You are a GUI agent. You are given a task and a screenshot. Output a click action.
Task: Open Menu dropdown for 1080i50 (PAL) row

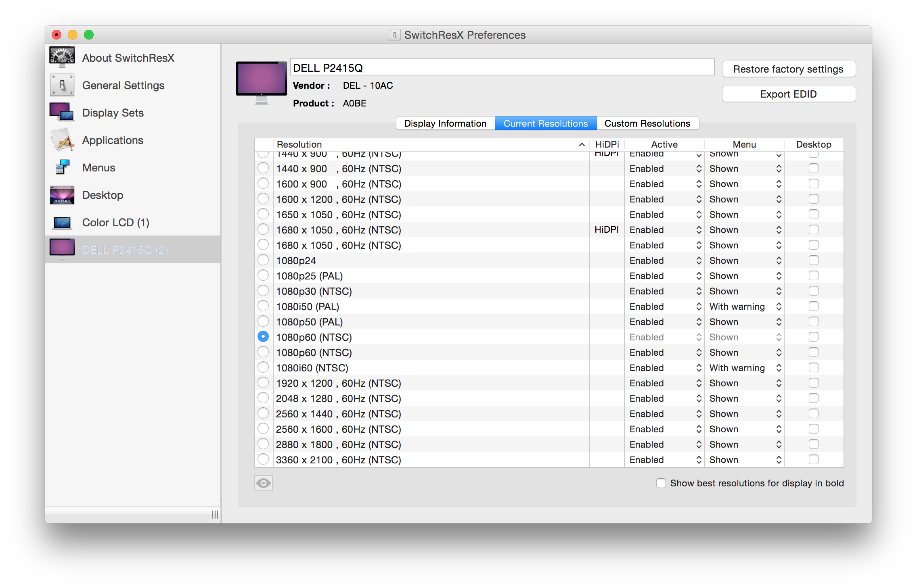pos(745,307)
